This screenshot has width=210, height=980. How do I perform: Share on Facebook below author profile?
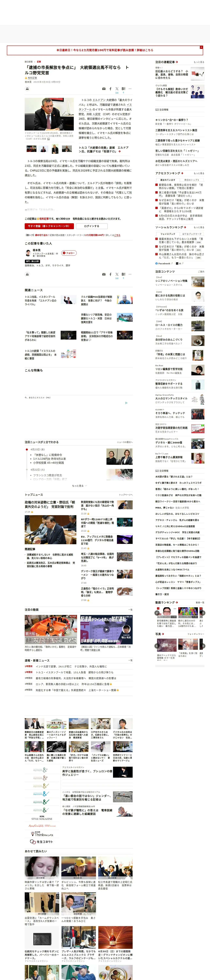(x=111, y=274)
